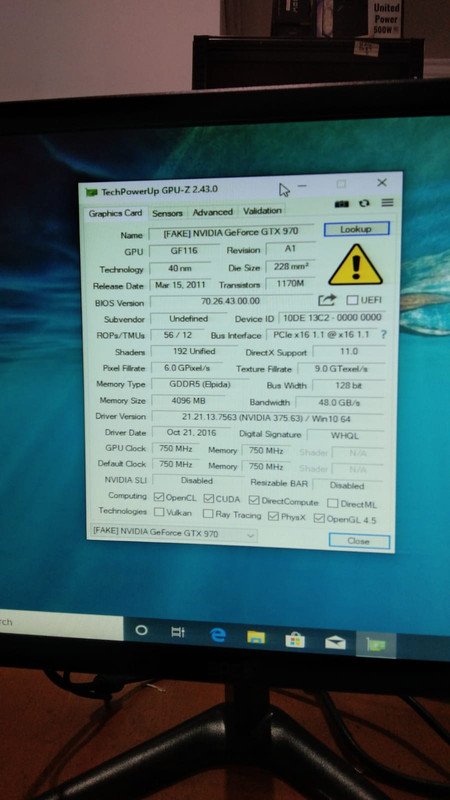Toggle the Vulkan checkbox

click(x=159, y=512)
